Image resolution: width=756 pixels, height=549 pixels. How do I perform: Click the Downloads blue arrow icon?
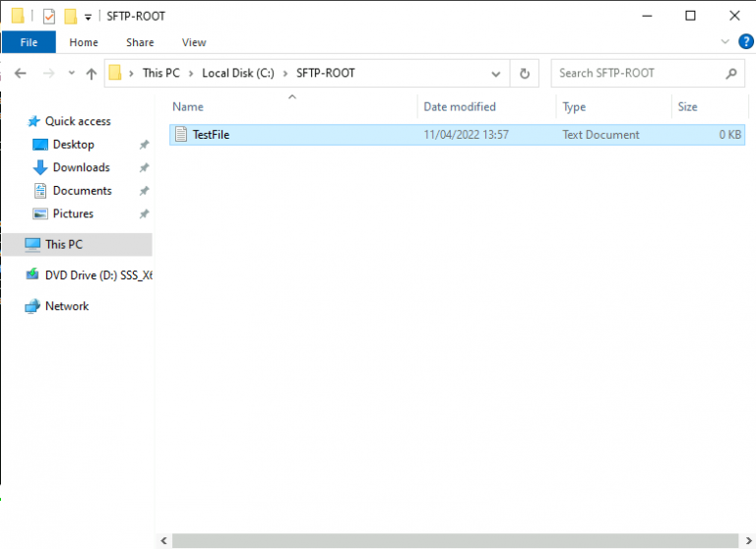(x=40, y=167)
